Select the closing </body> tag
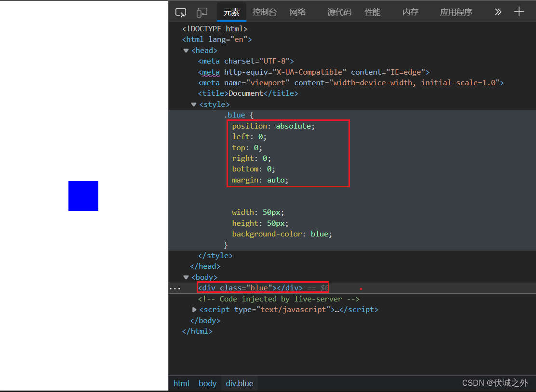The height and width of the screenshot is (392, 536). pyautogui.click(x=205, y=321)
